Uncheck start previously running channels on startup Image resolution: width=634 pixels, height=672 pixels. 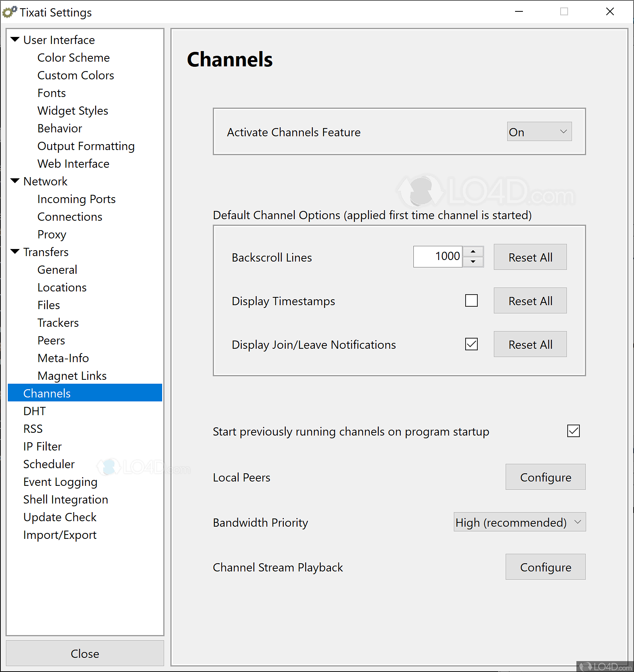pos(573,431)
